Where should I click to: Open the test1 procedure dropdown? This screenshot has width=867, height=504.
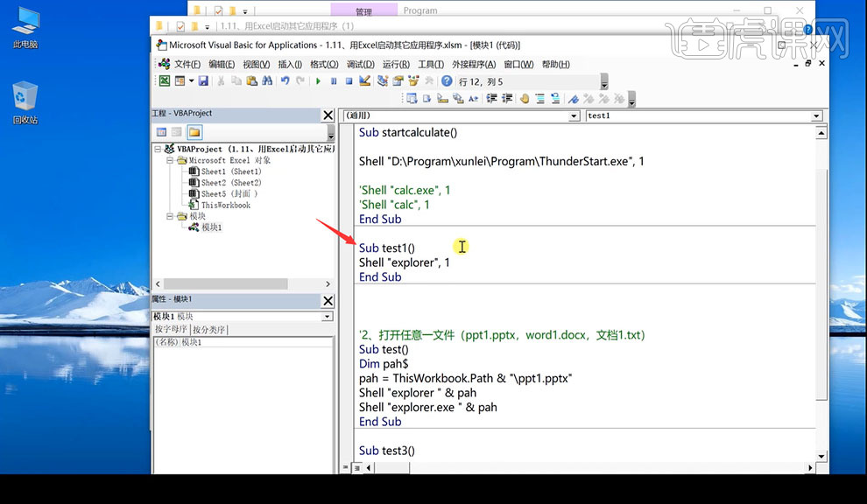point(816,116)
